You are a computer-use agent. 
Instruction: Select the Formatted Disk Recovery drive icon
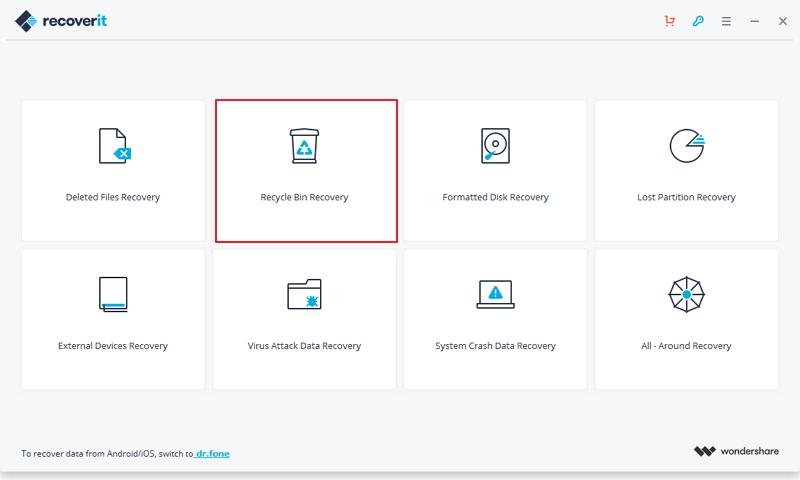[x=495, y=146]
